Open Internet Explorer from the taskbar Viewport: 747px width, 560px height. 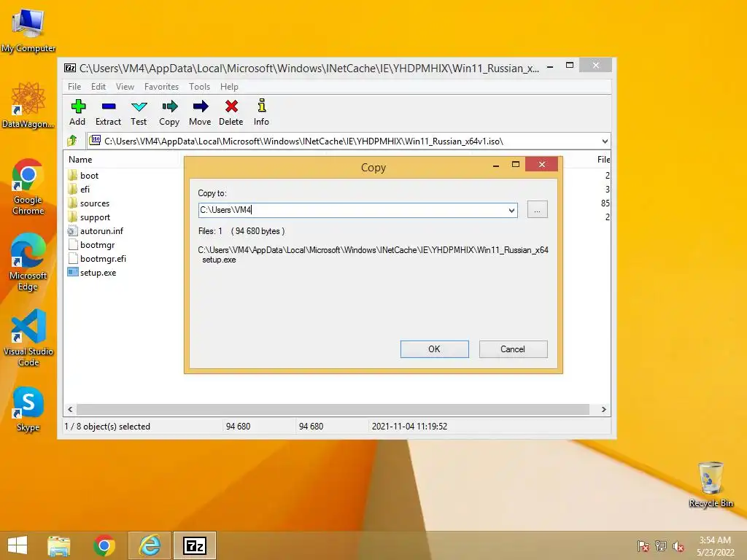point(150,545)
